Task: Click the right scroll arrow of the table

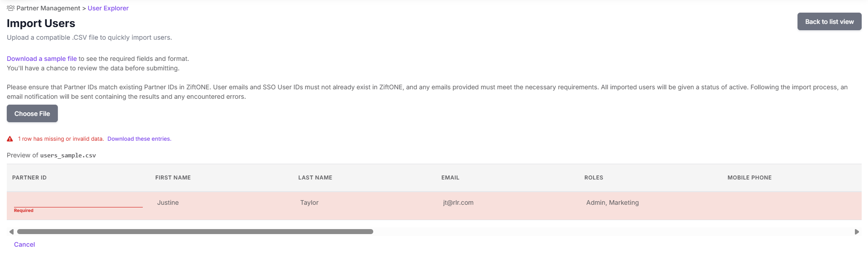Action: pyautogui.click(x=856, y=232)
